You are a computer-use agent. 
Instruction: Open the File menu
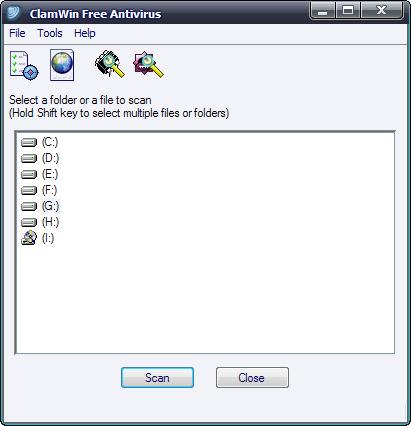pos(17,33)
